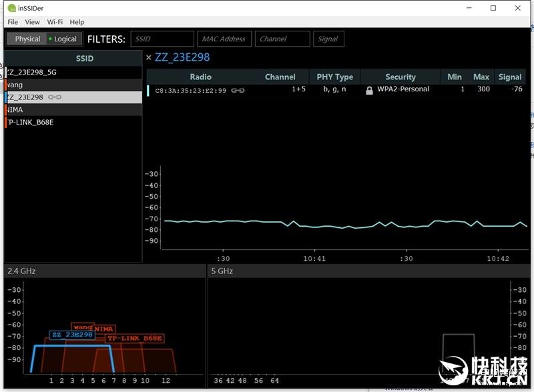Focus the Channel filter field

coord(282,39)
